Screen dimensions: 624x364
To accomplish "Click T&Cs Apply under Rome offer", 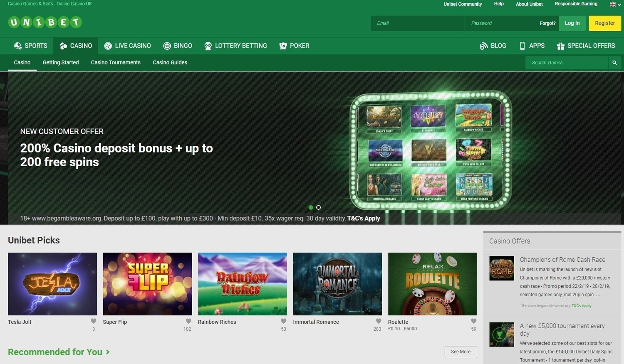I will click(x=582, y=306).
